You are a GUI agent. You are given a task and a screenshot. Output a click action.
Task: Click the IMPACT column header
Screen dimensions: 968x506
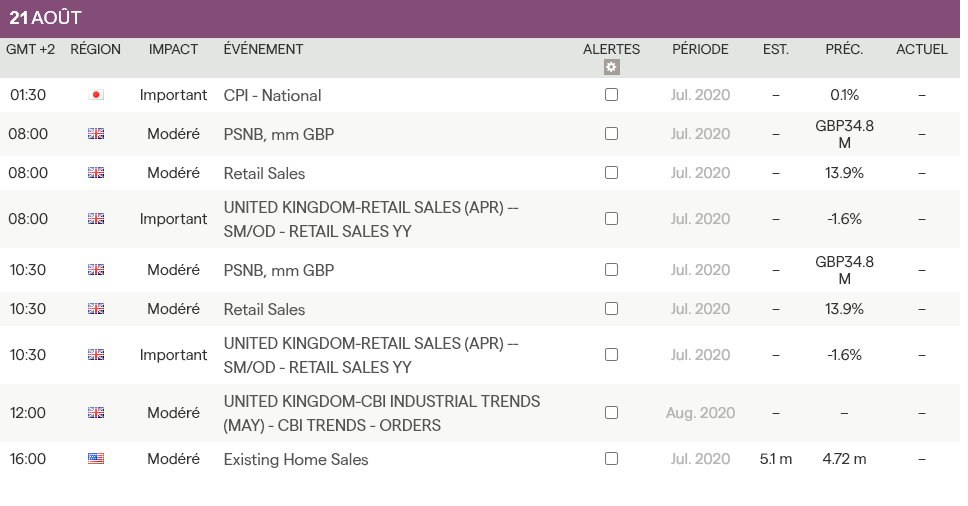[x=173, y=49]
